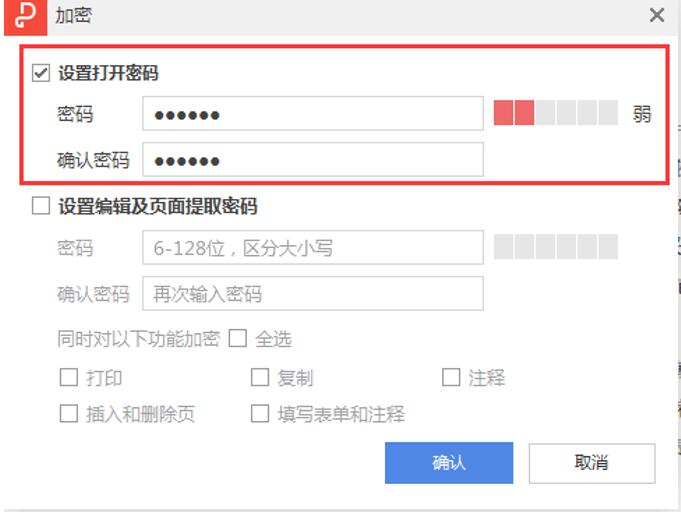Click the 取消 button

coord(592,463)
